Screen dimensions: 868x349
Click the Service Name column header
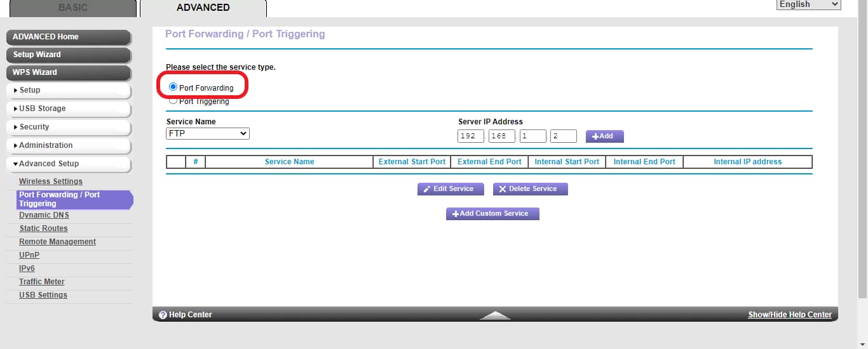(289, 162)
